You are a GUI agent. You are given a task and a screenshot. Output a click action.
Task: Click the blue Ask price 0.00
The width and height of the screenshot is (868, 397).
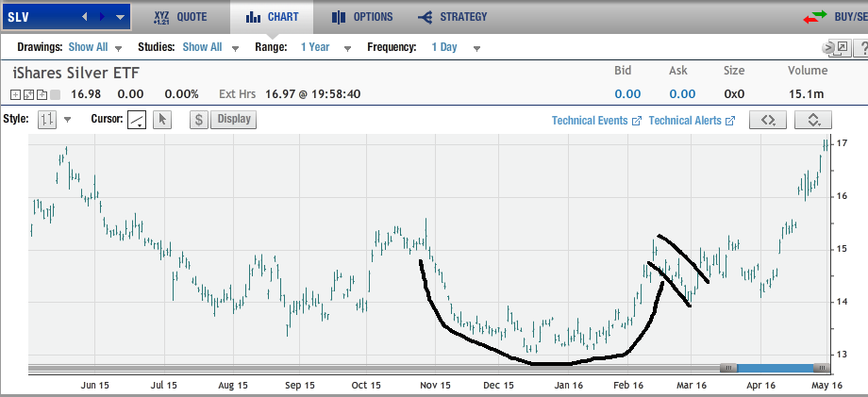682,94
